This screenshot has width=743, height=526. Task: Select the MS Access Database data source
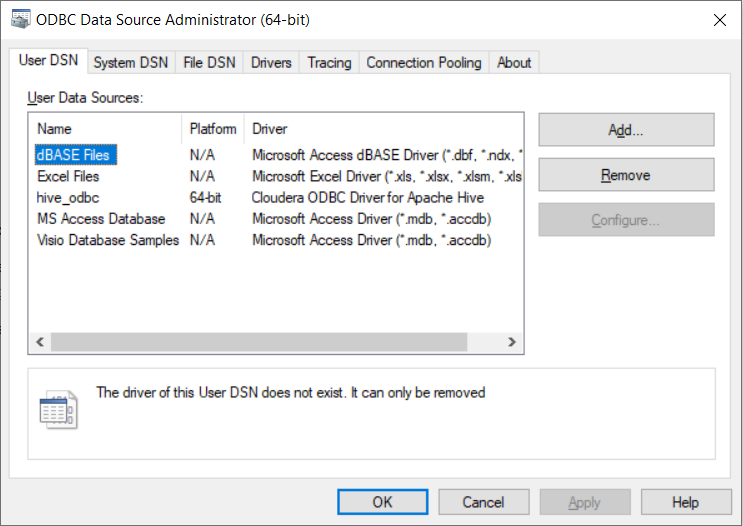pos(101,219)
